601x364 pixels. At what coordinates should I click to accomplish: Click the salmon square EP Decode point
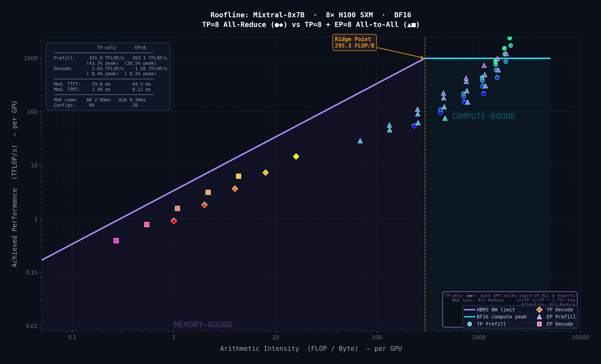pyautogui.click(x=177, y=208)
